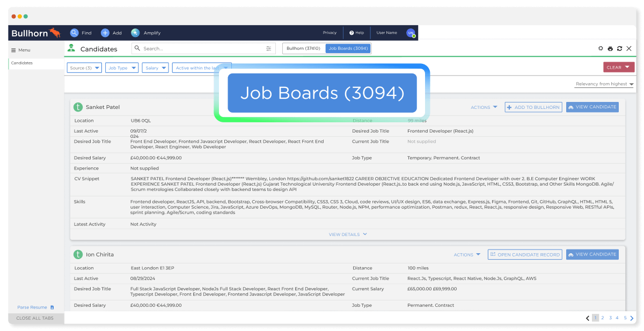Click the Candidates list icon
Screen dimensions: 644x331
click(71, 48)
